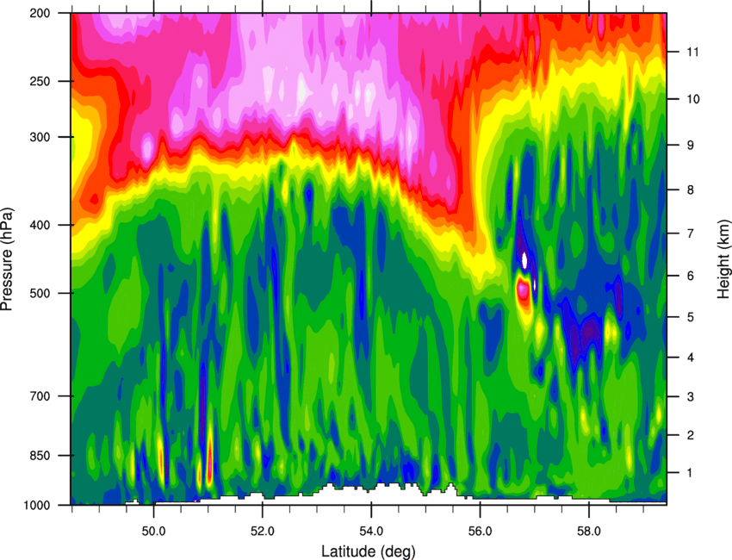
Task: Click the 58.0 latitude tick label
Action: (589, 531)
